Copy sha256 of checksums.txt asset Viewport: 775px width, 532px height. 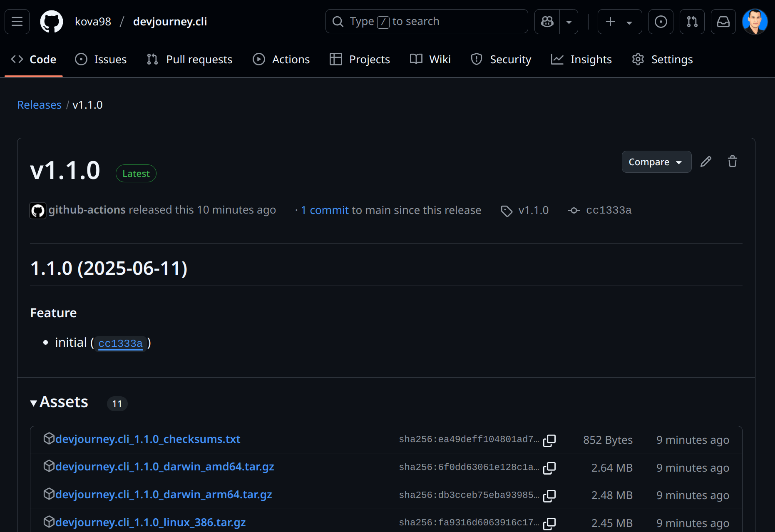pos(549,440)
